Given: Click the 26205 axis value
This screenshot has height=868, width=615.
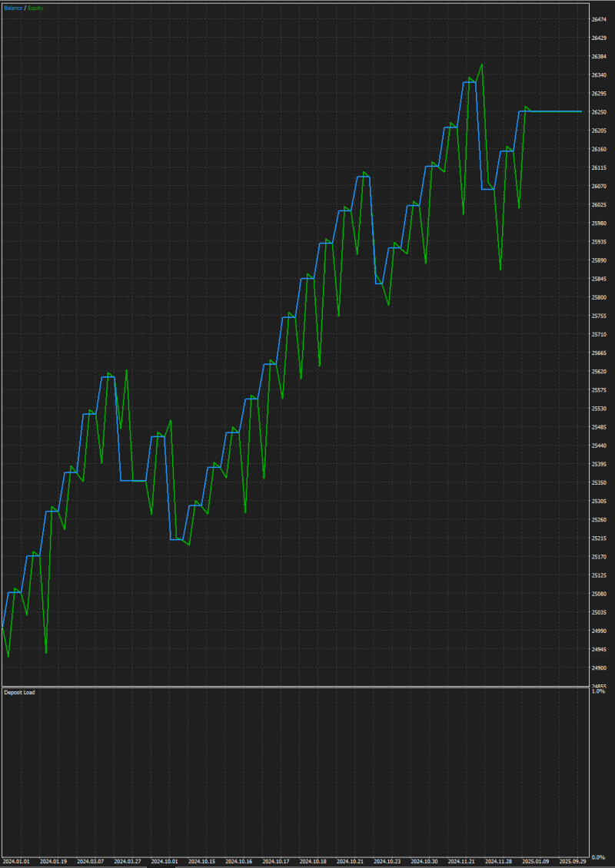Looking at the screenshot, I should (598, 131).
